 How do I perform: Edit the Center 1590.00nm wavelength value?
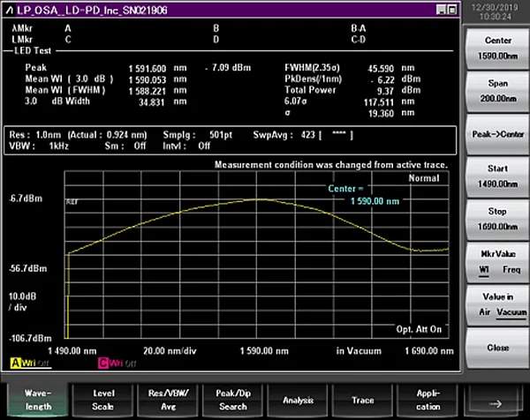pos(497,46)
